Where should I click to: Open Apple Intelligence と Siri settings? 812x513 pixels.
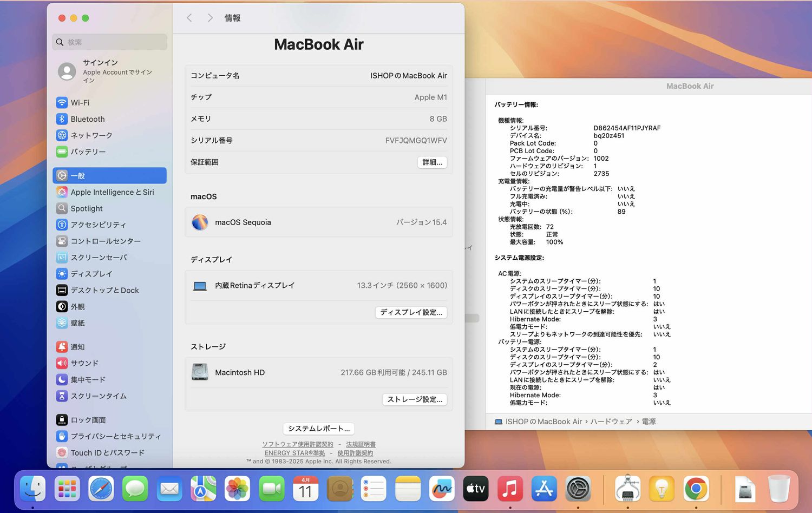coord(112,192)
